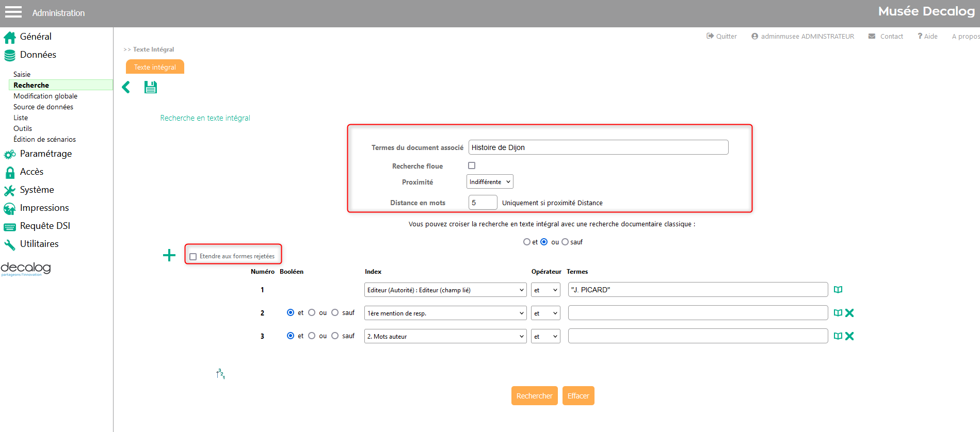Image resolution: width=980 pixels, height=432 pixels.
Task: Open the Proximité dropdown
Action: (490, 182)
